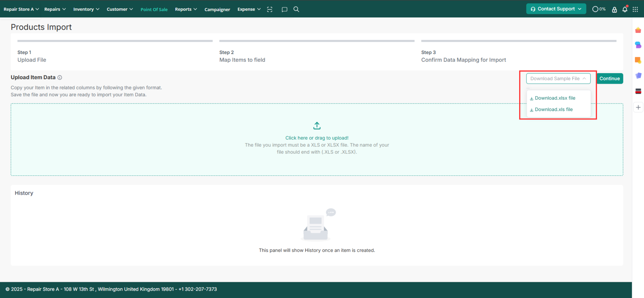The image size is (644, 298).
Task: Open the barcode scanner icon in navbar
Action: tap(269, 9)
